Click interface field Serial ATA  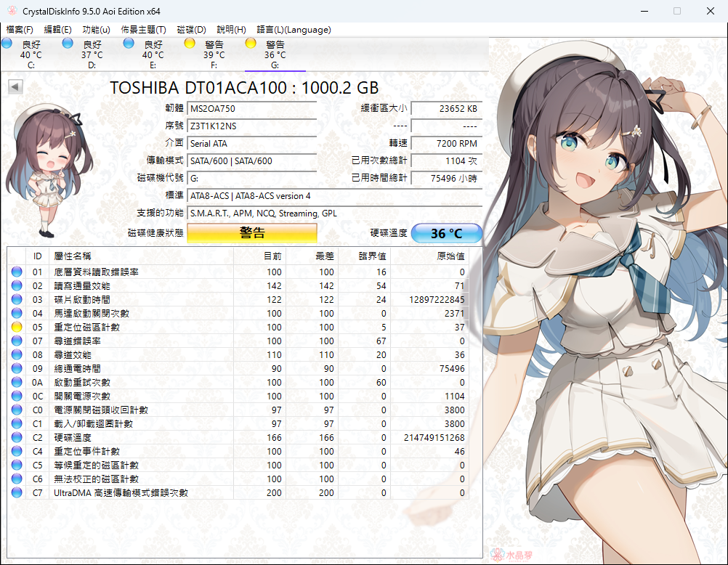[251, 144]
